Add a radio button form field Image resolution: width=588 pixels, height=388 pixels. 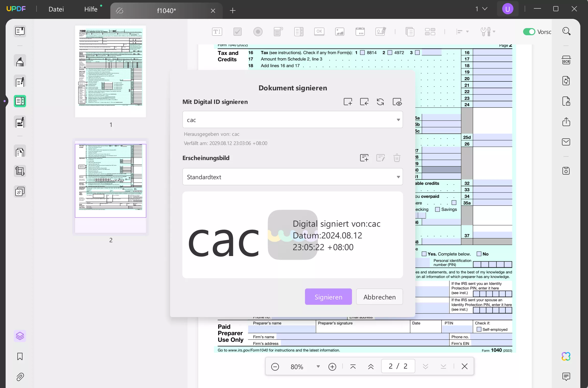[258, 32]
